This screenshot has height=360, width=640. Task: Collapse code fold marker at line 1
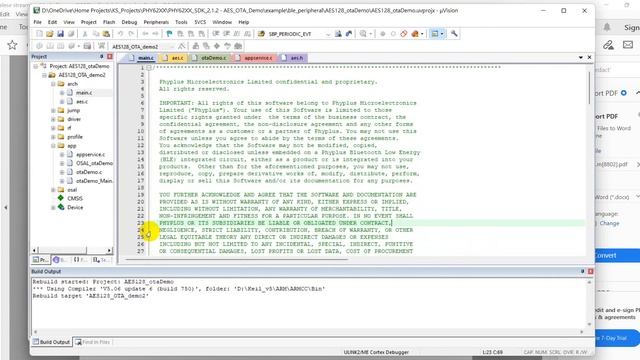149,67
